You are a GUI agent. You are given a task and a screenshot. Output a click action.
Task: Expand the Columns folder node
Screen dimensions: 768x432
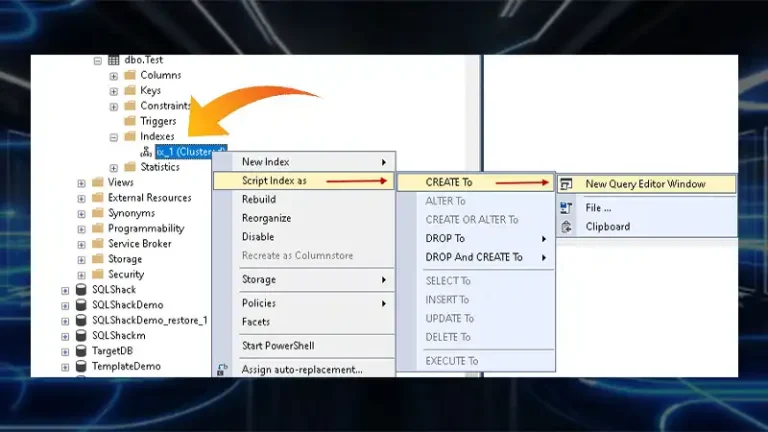tap(114, 76)
